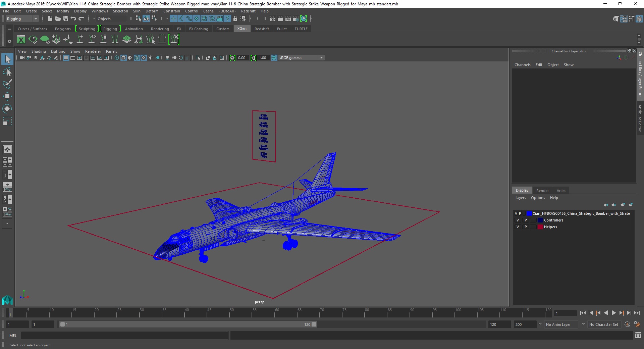Undo the last action
The height and width of the screenshot is (349, 644).
[x=73, y=19]
